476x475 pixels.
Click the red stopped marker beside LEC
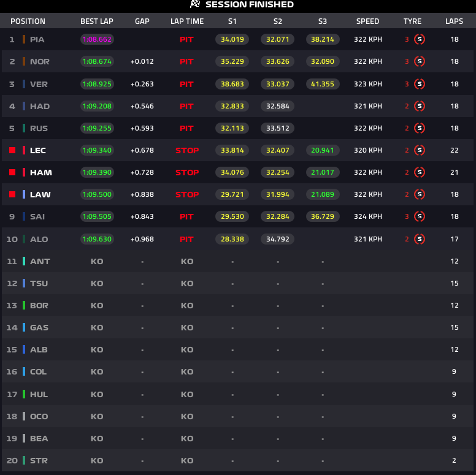(x=12, y=150)
